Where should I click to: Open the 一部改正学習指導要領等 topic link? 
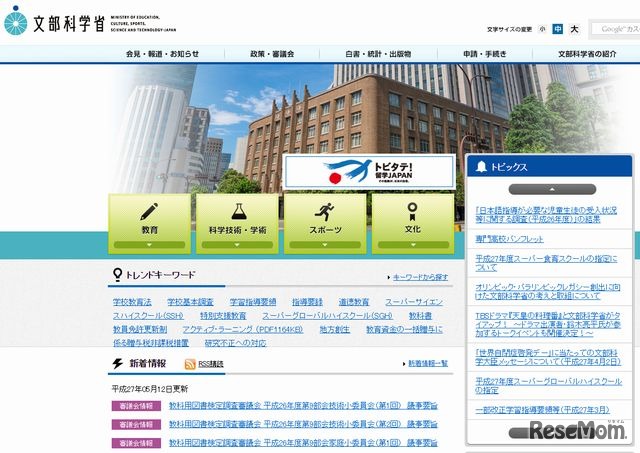pos(542,410)
